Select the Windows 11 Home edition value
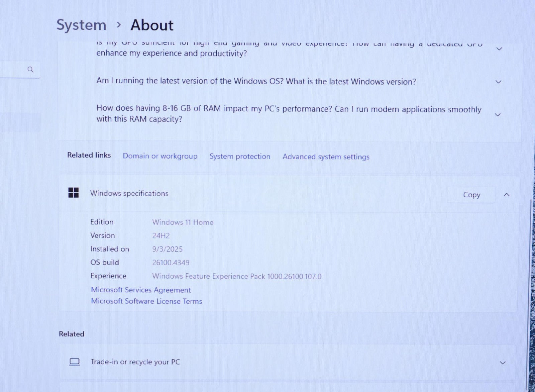This screenshot has height=392, width=535. point(183,222)
